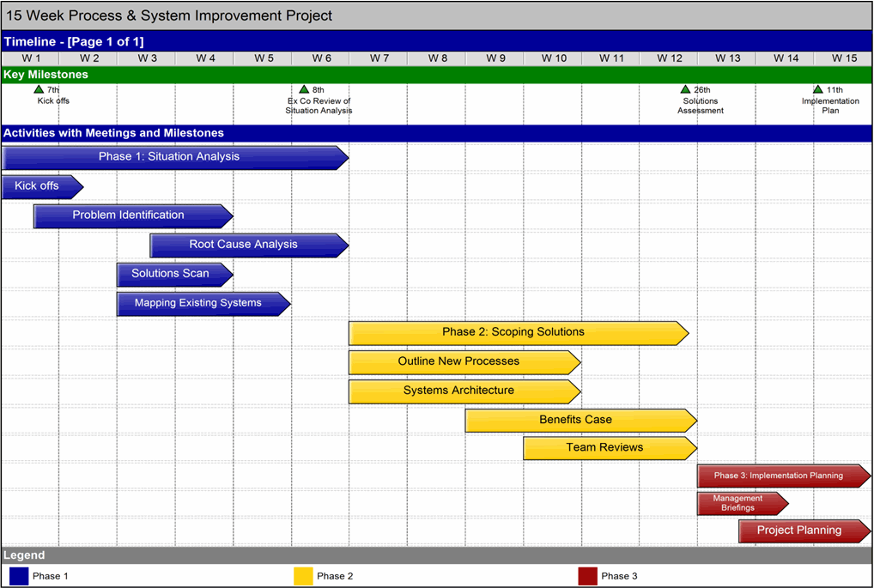The height and width of the screenshot is (588, 874).
Task: Click the 11th milestone date label
Action: tap(835, 90)
